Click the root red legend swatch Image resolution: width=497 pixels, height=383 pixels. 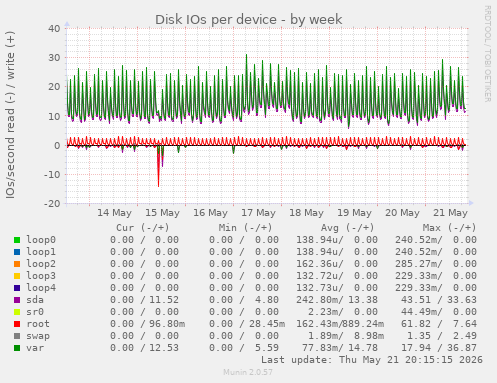tap(17, 324)
